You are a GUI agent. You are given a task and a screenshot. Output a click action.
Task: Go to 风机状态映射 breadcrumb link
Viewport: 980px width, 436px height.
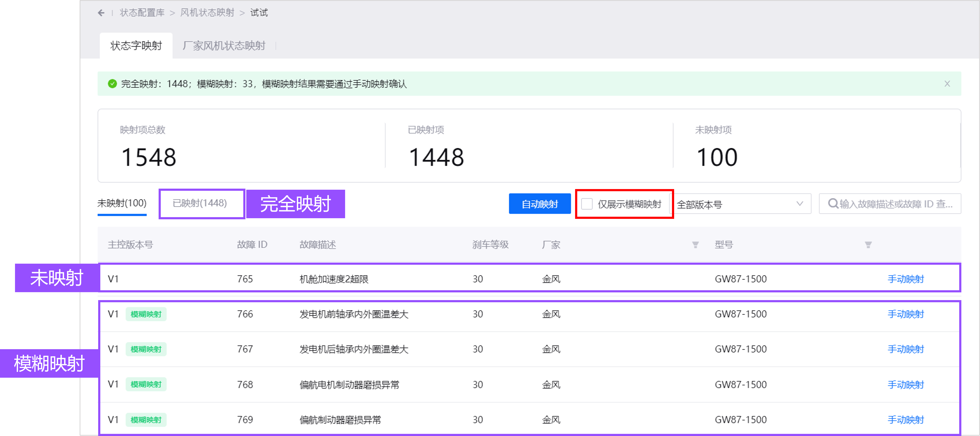coord(207,13)
